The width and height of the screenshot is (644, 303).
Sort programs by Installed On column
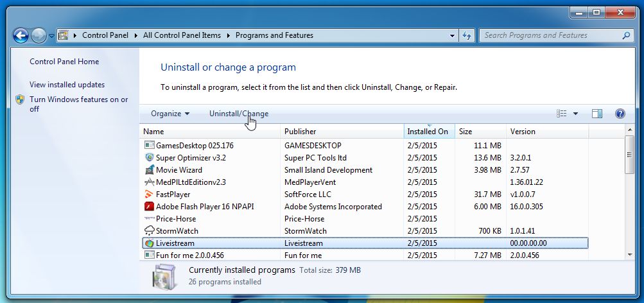click(x=428, y=132)
